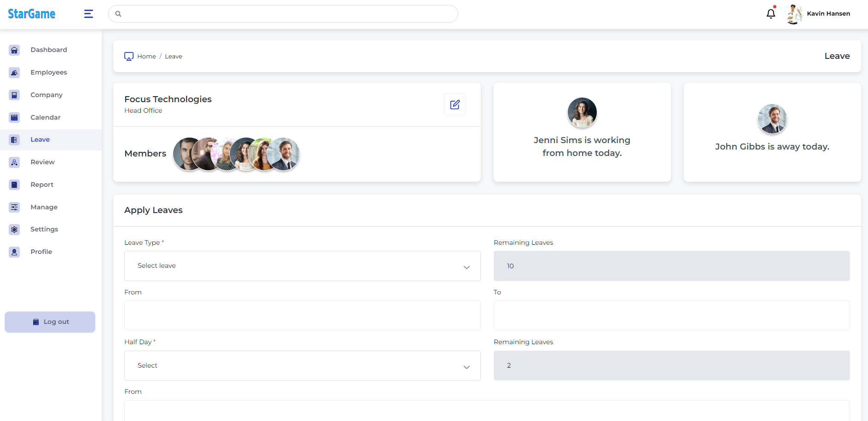Click the Home breadcrumb screen icon

(129, 57)
